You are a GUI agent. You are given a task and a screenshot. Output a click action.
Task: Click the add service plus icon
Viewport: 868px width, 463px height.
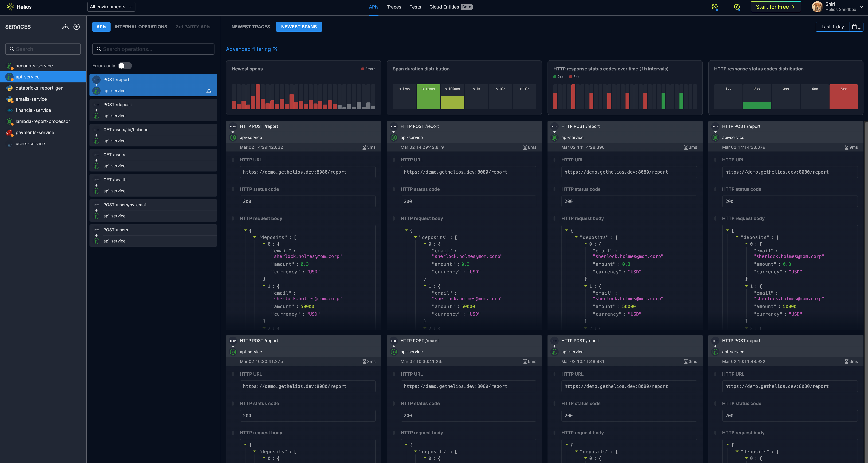coord(76,27)
